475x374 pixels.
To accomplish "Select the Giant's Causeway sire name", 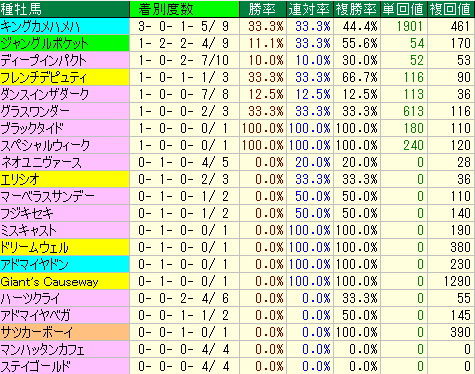I will tap(49, 282).
